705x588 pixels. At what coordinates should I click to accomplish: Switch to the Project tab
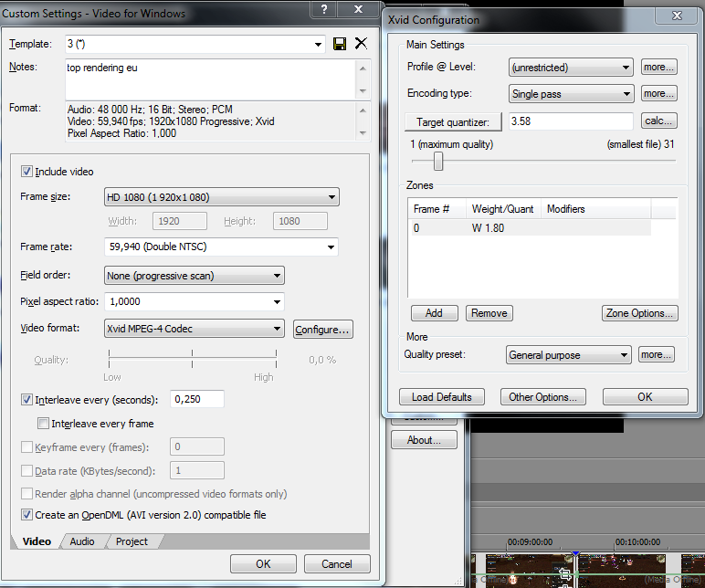tap(132, 541)
